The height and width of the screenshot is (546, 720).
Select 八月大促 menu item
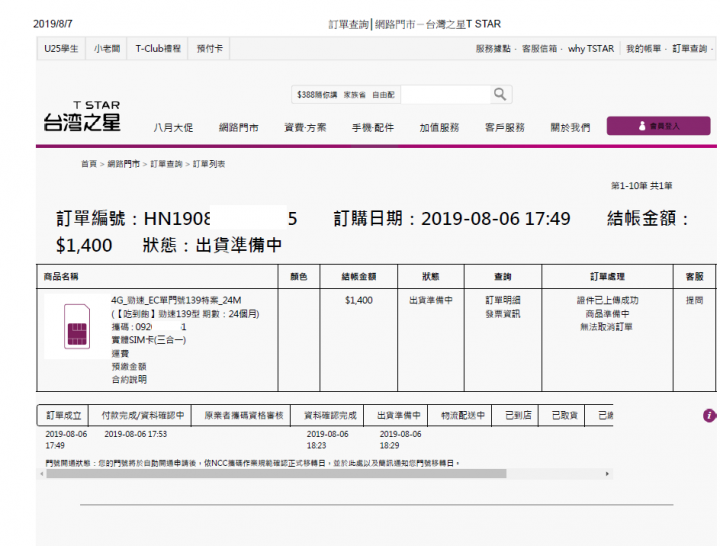coord(173,128)
